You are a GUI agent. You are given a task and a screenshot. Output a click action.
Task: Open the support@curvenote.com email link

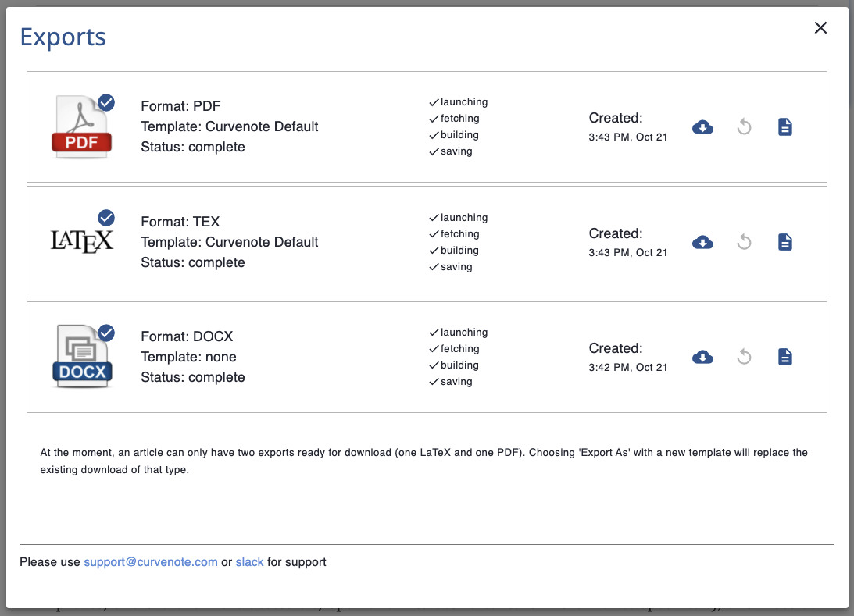point(151,561)
